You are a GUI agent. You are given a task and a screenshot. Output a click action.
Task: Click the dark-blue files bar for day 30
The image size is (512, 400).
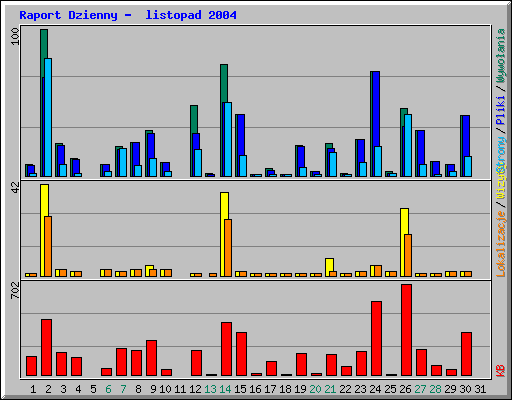pos(466,136)
